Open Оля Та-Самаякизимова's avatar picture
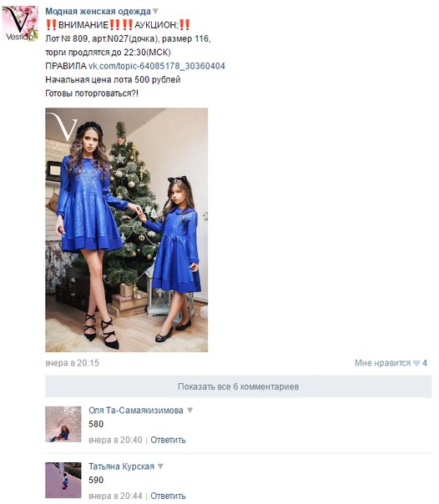439x504 pixels. click(x=63, y=424)
